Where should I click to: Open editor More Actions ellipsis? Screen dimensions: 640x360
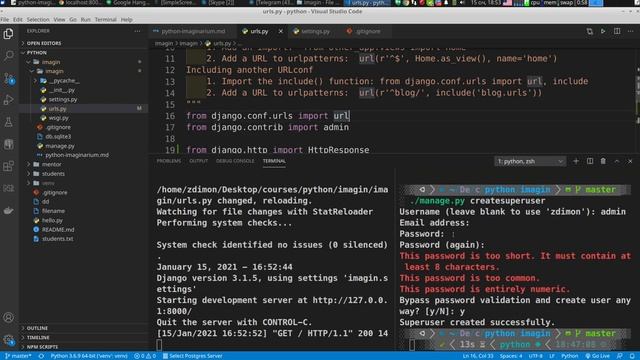tap(630, 31)
